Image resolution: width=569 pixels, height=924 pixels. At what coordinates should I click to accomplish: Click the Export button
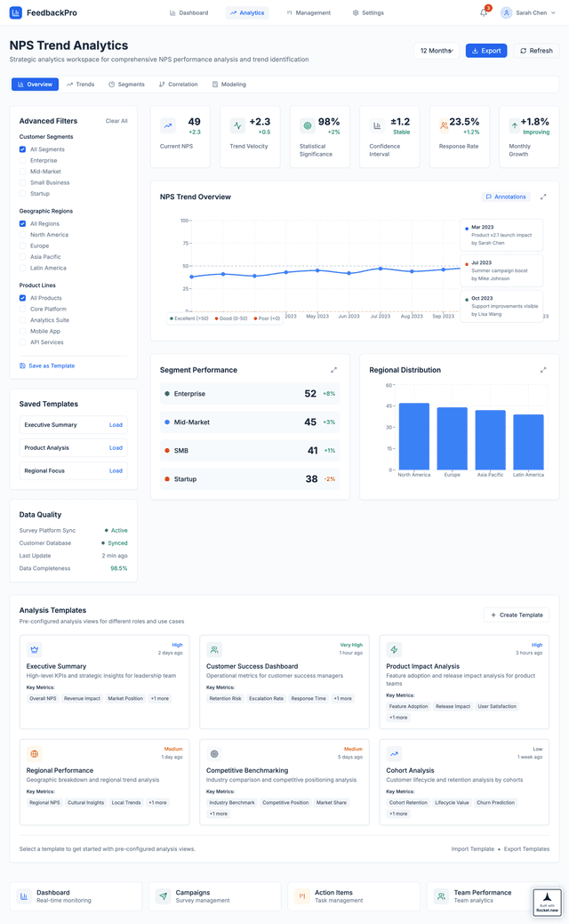(x=486, y=51)
